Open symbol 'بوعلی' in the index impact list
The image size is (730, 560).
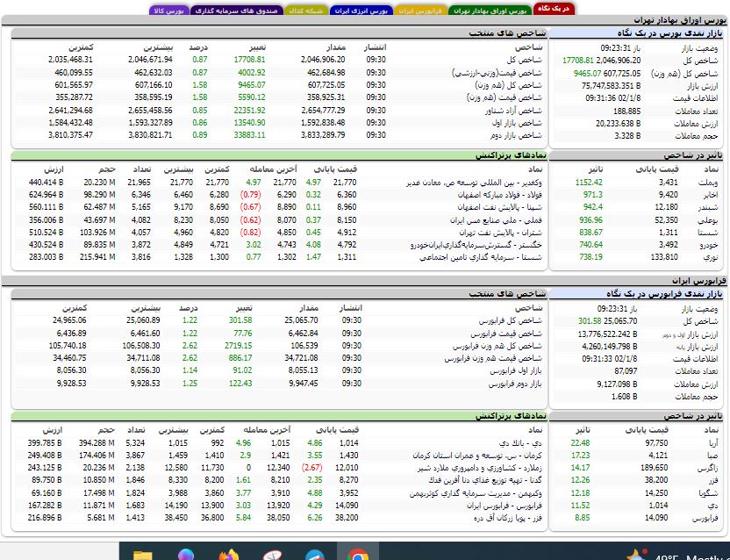pyautogui.click(x=709, y=220)
